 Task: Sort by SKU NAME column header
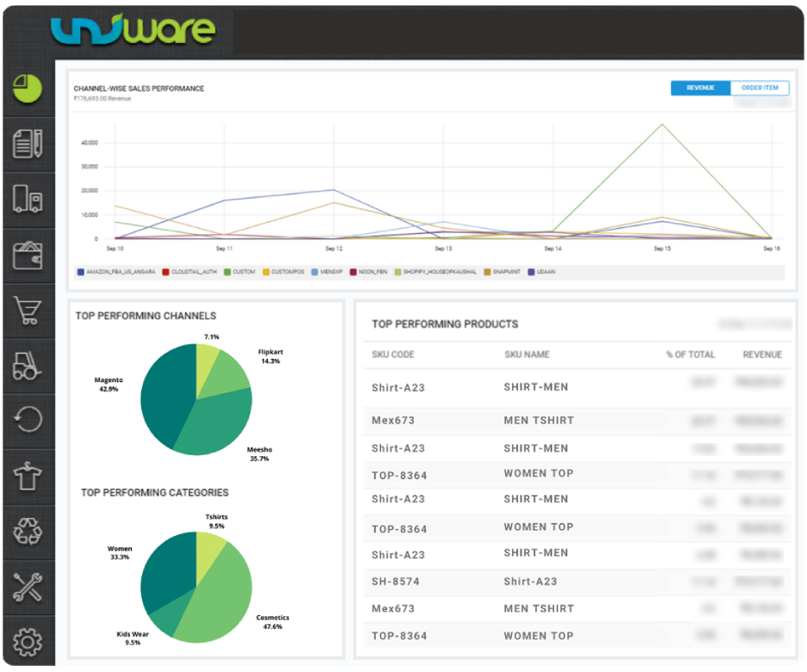click(x=527, y=354)
